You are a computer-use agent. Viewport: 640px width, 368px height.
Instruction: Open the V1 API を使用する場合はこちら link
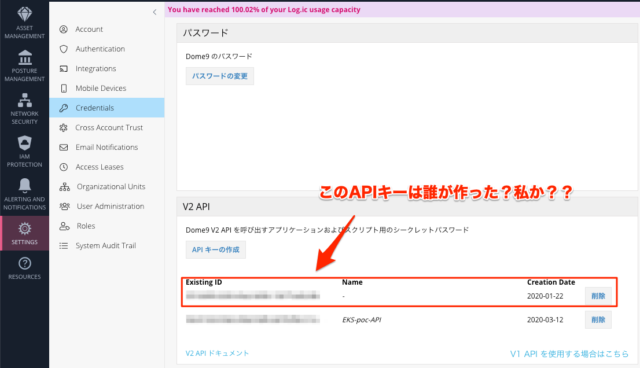569,354
